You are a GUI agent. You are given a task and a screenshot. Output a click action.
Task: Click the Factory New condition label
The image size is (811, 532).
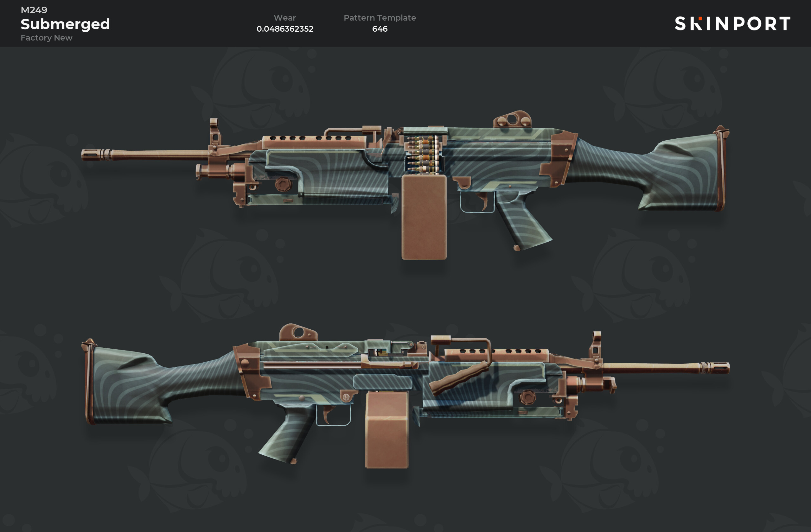46,37
